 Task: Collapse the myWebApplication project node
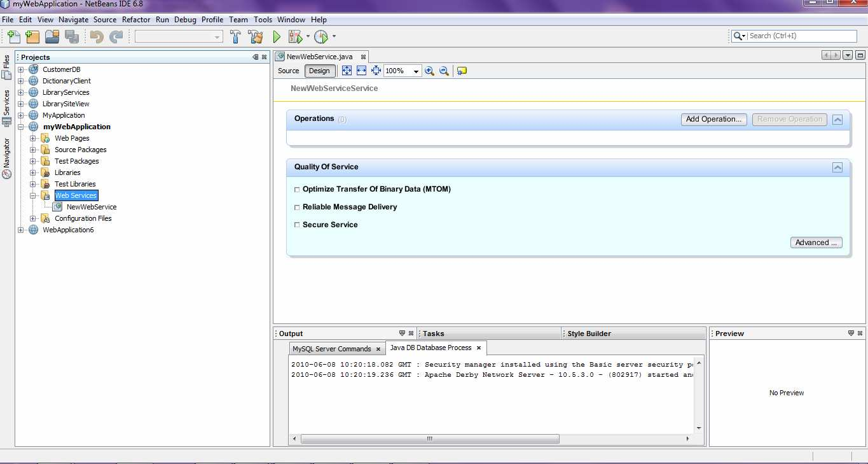point(21,127)
